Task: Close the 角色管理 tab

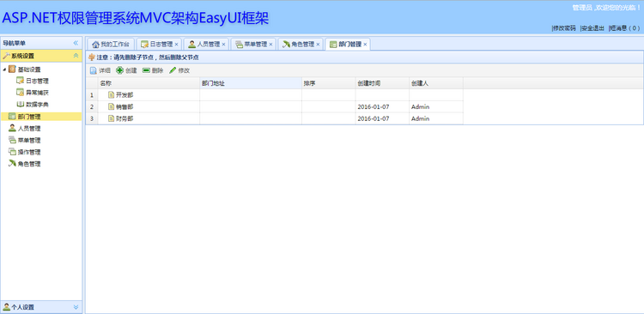Action: pyautogui.click(x=318, y=45)
